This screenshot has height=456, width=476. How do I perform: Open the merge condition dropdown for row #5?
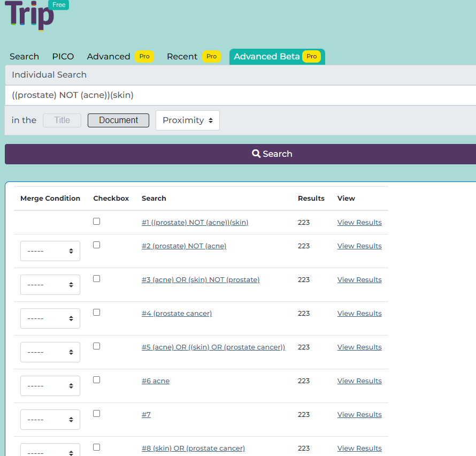click(x=50, y=352)
